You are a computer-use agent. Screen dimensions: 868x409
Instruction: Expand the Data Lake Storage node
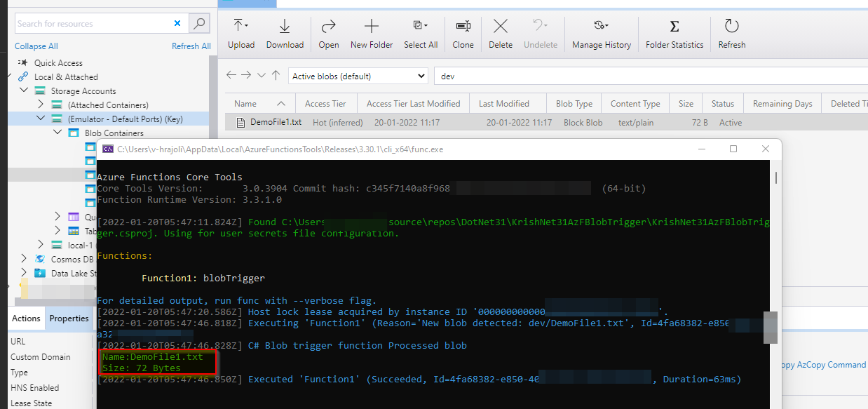[x=23, y=274]
